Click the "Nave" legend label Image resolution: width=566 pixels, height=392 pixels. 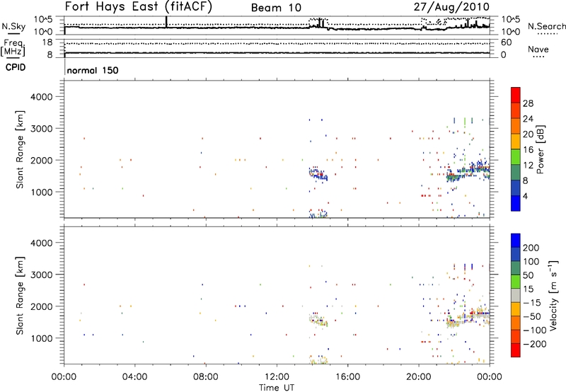click(x=538, y=50)
